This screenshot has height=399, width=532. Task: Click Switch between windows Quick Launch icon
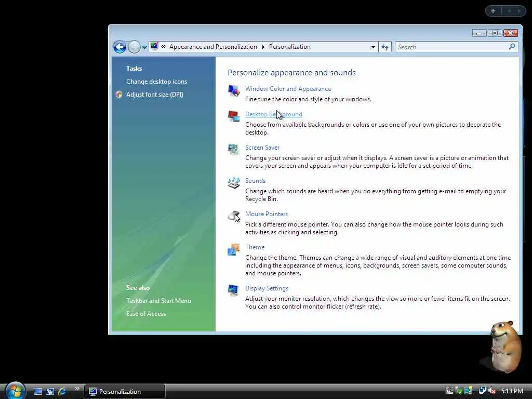click(x=50, y=392)
